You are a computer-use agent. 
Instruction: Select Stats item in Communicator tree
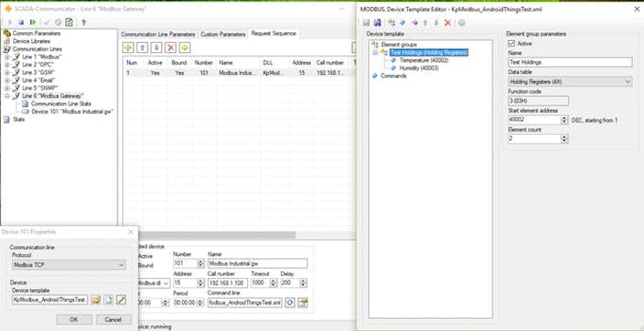click(x=19, y=119)
